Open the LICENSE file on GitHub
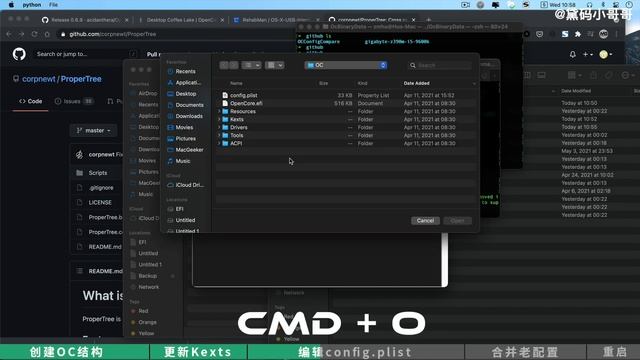Viewport: 640px width, 360px height. click(100, 202)
